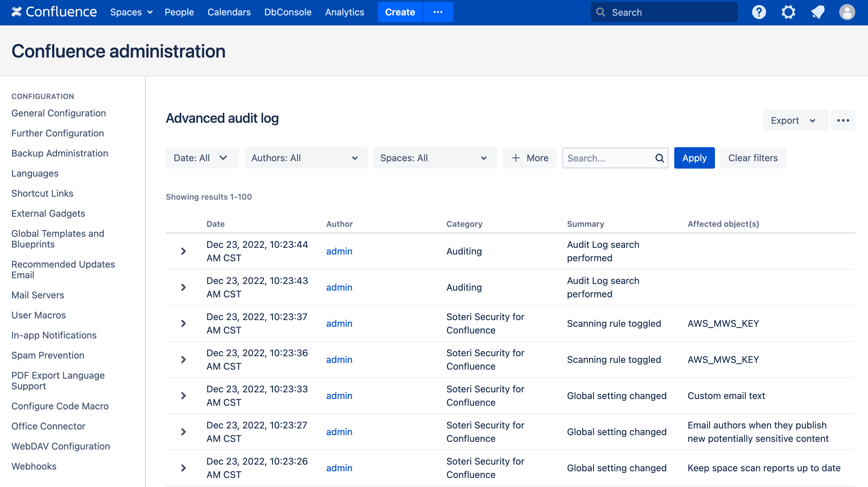868x487 pixels.
Task: Open the Date: All filter dropdown
Action: click(202, 158)
